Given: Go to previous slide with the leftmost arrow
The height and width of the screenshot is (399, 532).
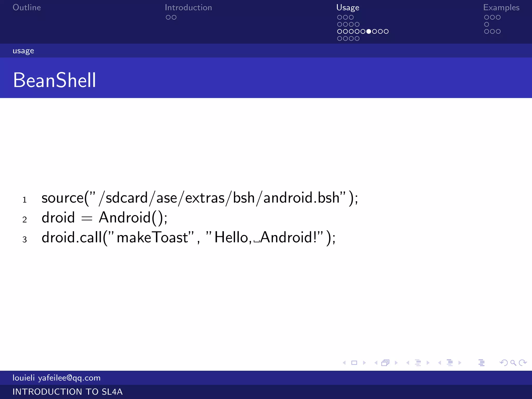Looking at the screenshot, I should (344, 363).
